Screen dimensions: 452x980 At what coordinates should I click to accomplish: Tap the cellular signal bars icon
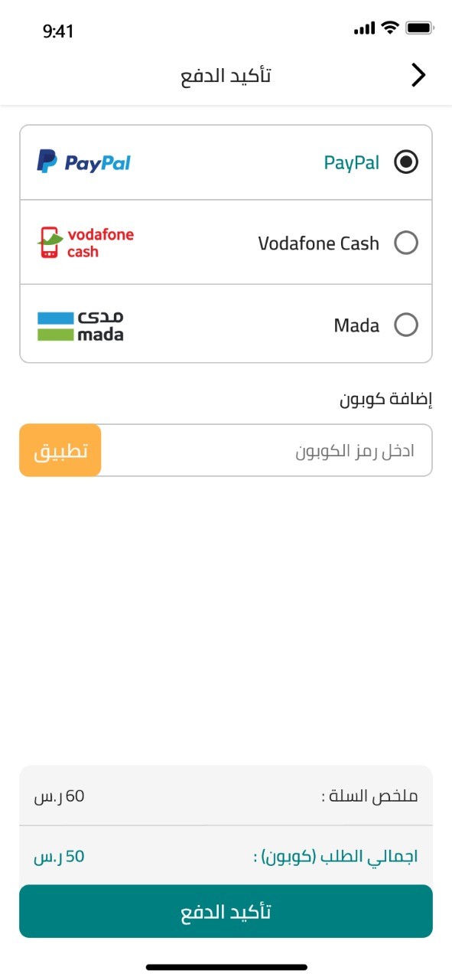click(x=365, y=29)
